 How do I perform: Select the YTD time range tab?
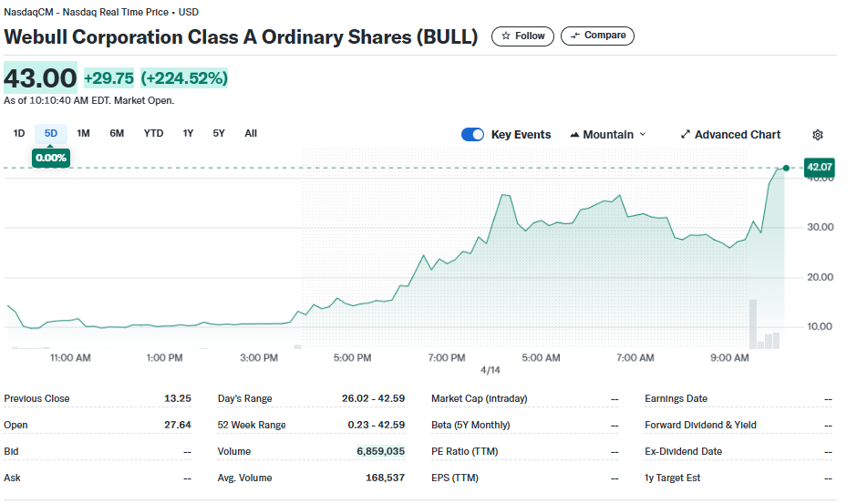click(x=153, y=133)
